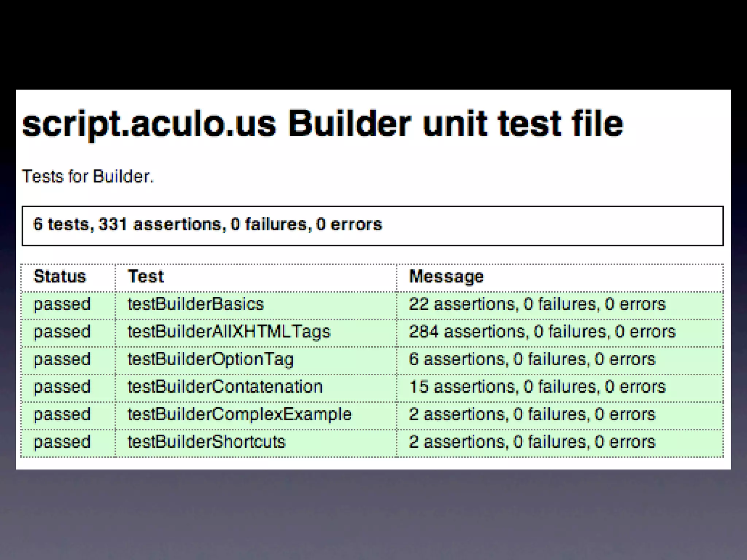Click the 284 assertions message cell

pos(542,332)
